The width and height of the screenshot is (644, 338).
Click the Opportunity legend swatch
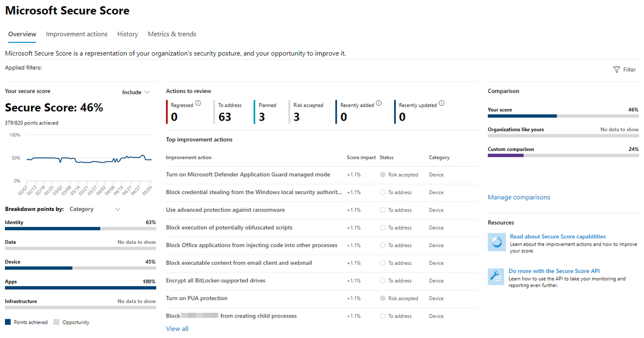tap(56, 322)
